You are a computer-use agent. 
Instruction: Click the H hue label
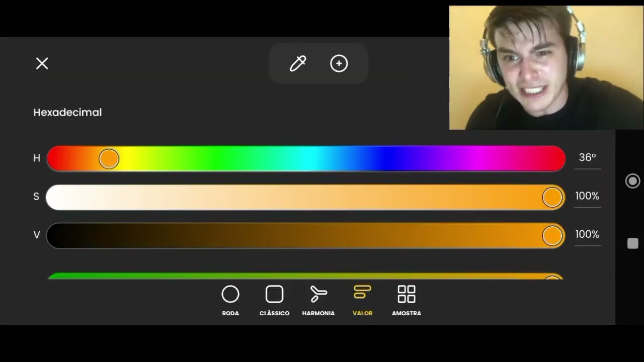click(x=37, y=158)
